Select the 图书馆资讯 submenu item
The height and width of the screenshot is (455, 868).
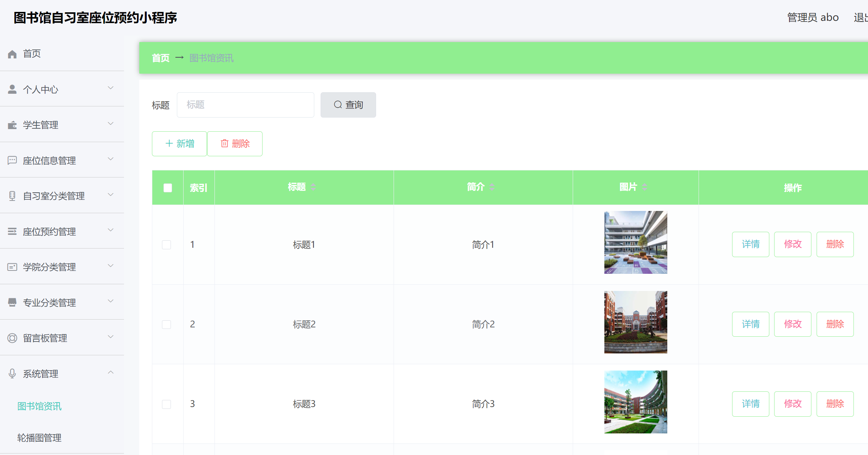(x=39, y=406)
